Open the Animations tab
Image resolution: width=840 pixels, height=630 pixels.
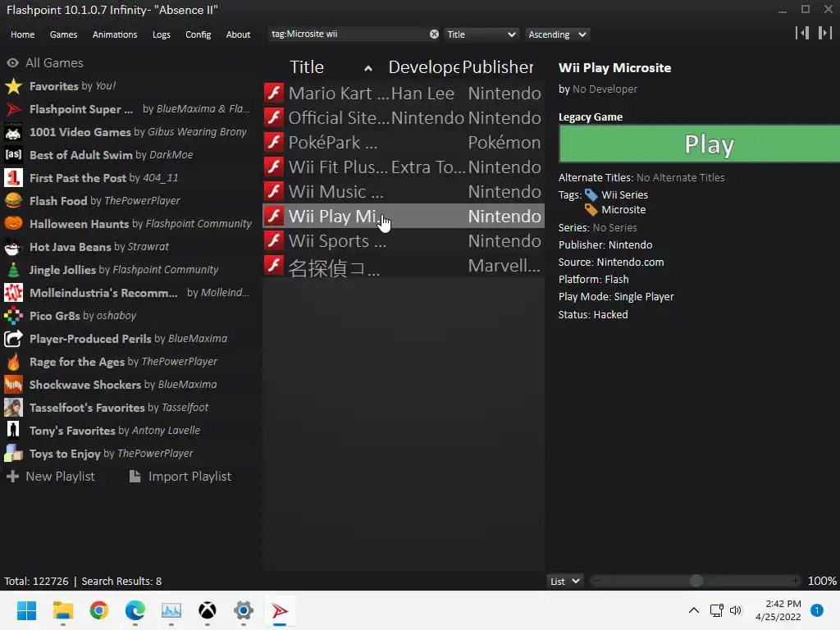pos(115,34)
